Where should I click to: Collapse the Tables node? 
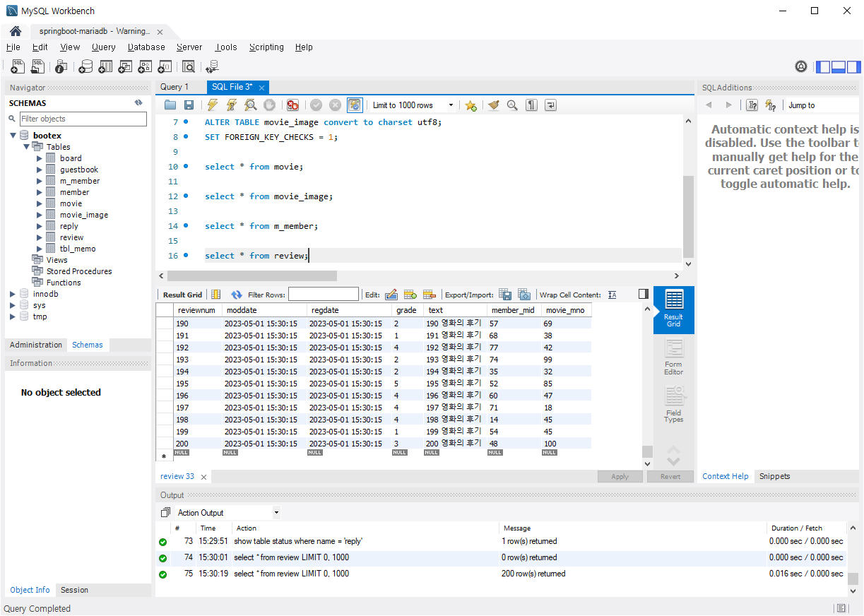click(x=26, y=147)
